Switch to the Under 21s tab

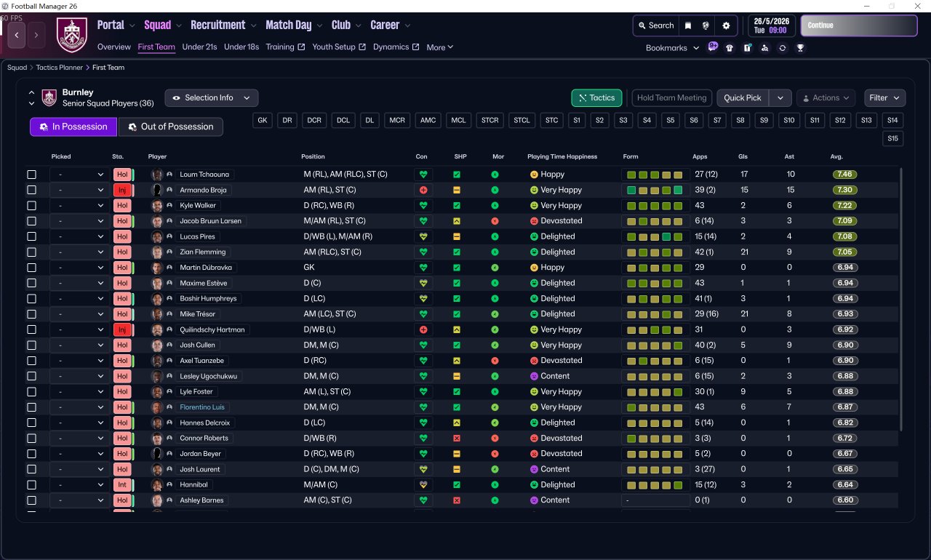[x=199, y=47]
